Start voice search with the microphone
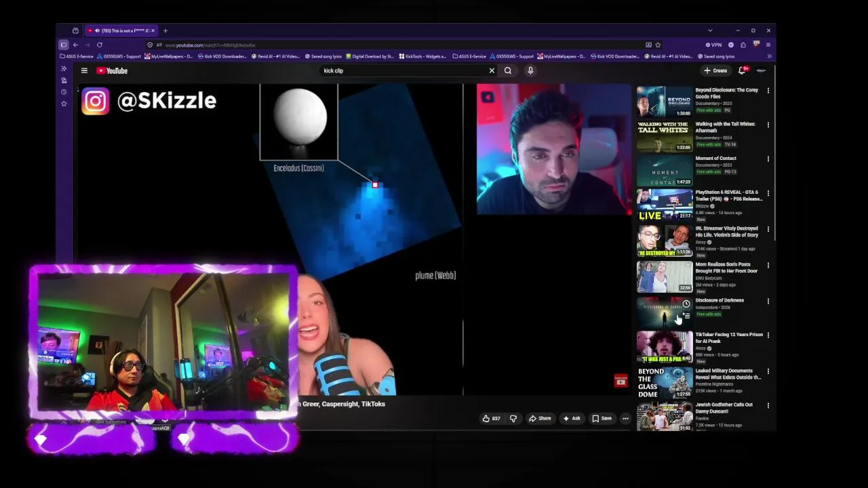The height and width of the screenshot is (488, 868). click(530, 70)
